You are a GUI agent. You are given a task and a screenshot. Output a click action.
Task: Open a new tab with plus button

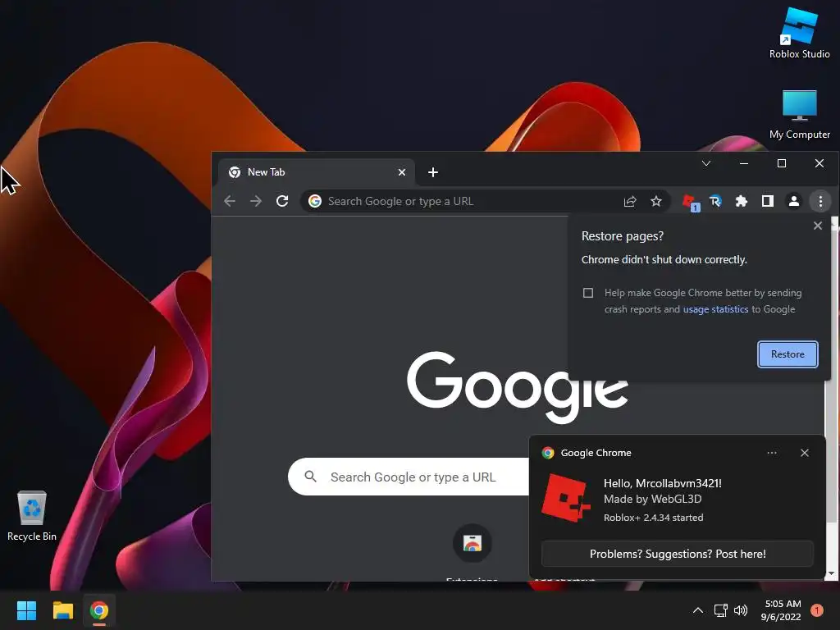pyautogui.click(x=433, y=172)
